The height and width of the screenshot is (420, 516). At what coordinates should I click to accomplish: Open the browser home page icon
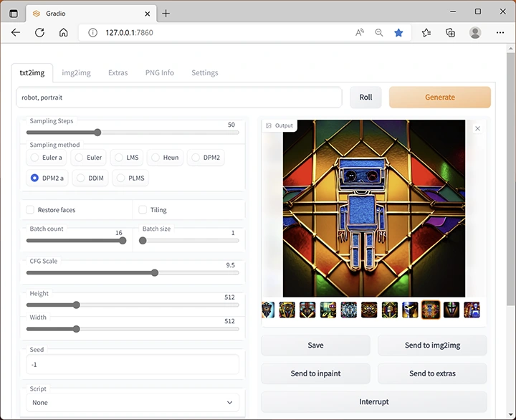(x=64, y=32)
